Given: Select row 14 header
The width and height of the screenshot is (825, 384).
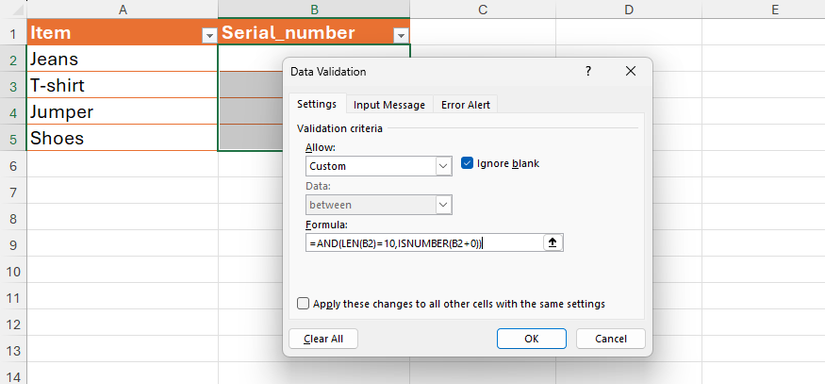Looking at the screenshot, I should 13,374.
